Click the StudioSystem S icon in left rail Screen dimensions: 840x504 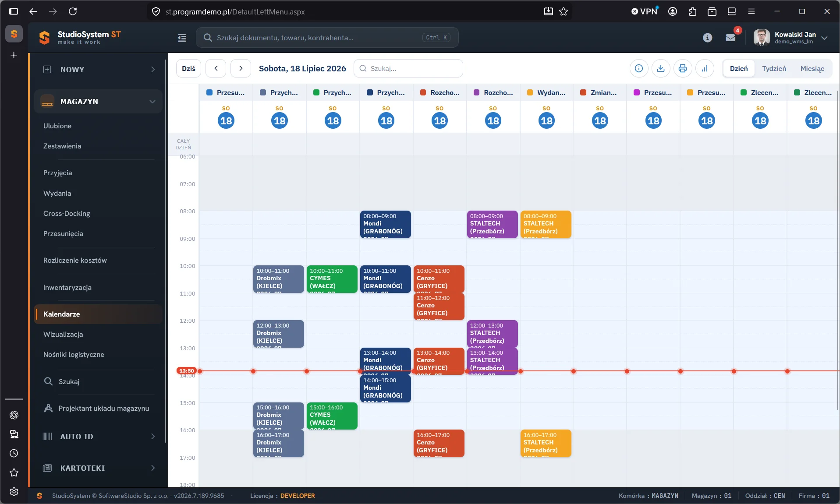coord(14,34)
